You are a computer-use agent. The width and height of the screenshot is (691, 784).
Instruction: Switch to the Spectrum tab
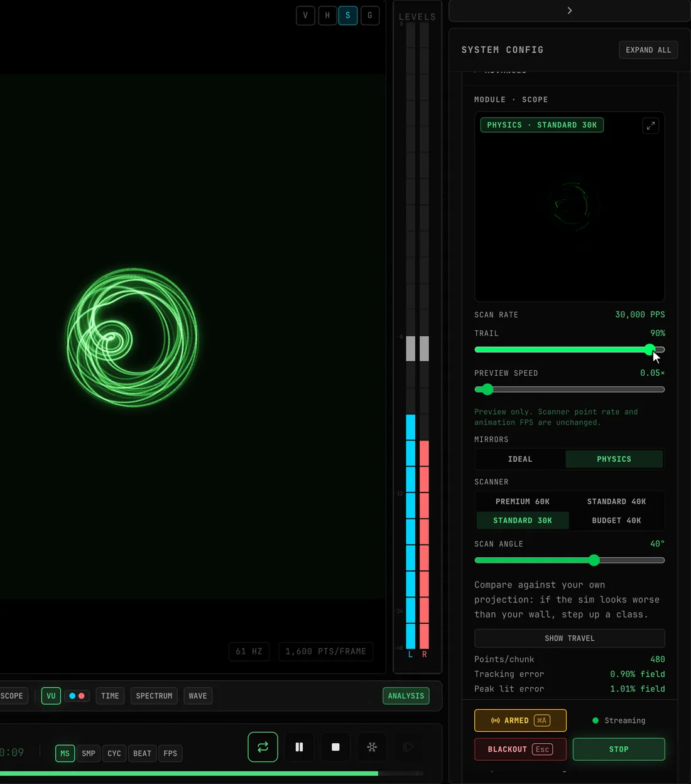(x=154, y=695)
